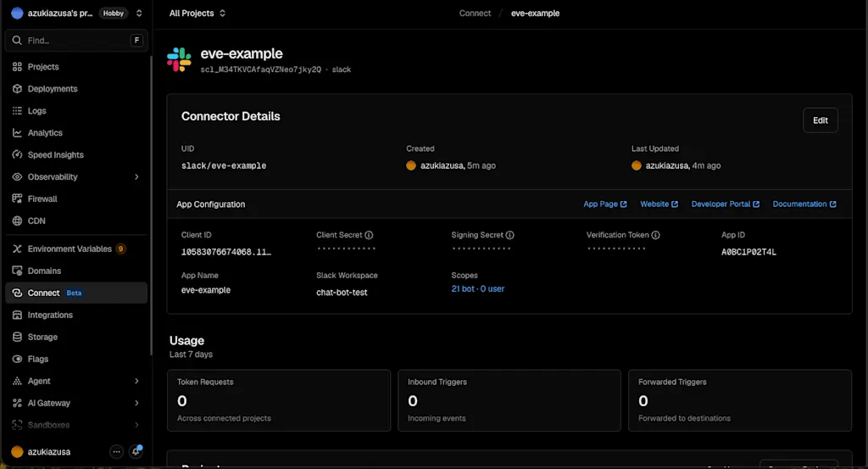Open the Logs list icon
The image size is (868, 469).
point(17,111)
